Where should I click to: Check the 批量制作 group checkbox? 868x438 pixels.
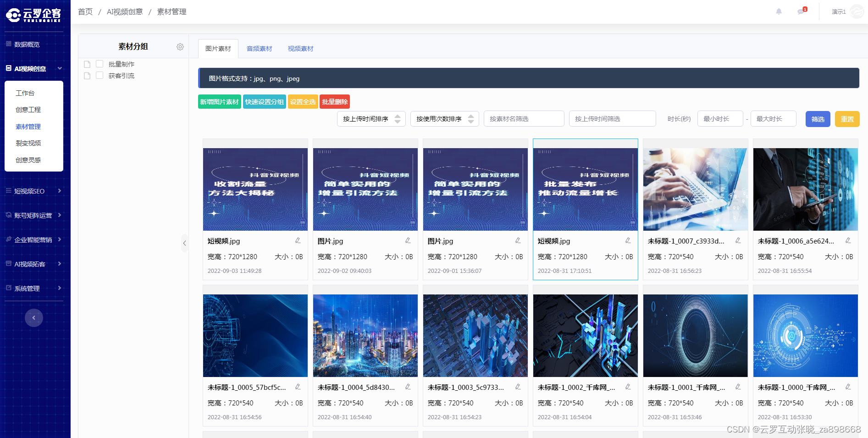pyautogui.click(x=100, y=64)
